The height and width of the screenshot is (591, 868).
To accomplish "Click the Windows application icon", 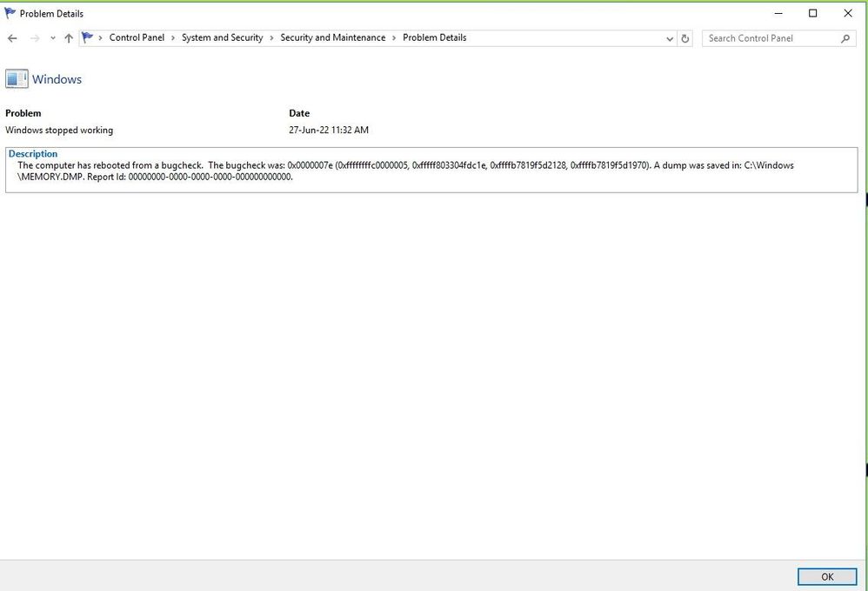I will 17,78.
